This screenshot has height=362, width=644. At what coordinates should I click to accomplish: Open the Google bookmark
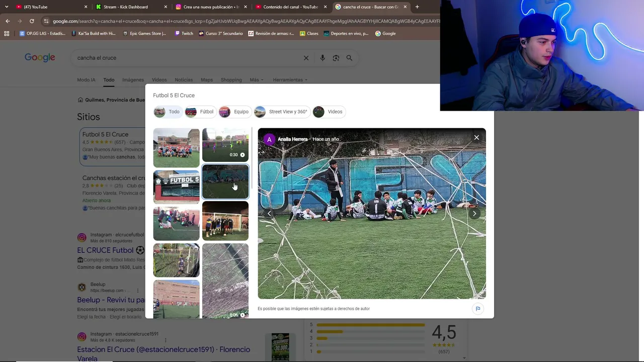pyautogui.click(x=385, y=34)
